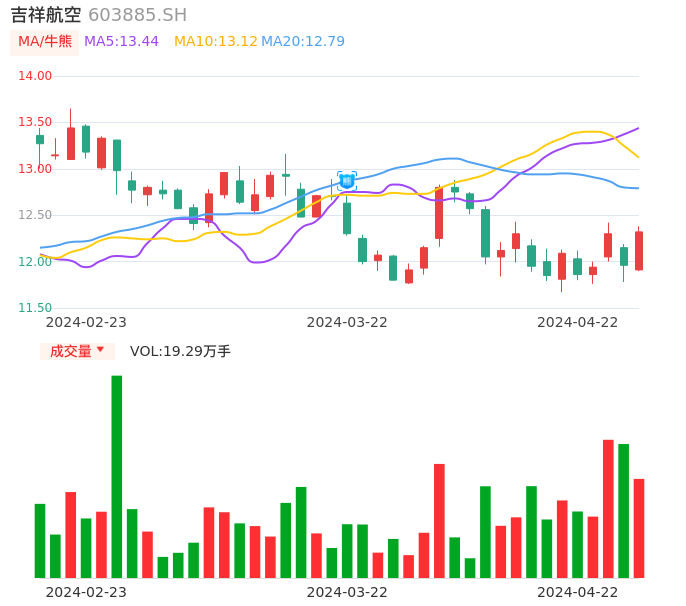This screenshot has height=606, width=686.
Task: Click the VOL:19.29万手 volume readout
Action: pos(180,352)
